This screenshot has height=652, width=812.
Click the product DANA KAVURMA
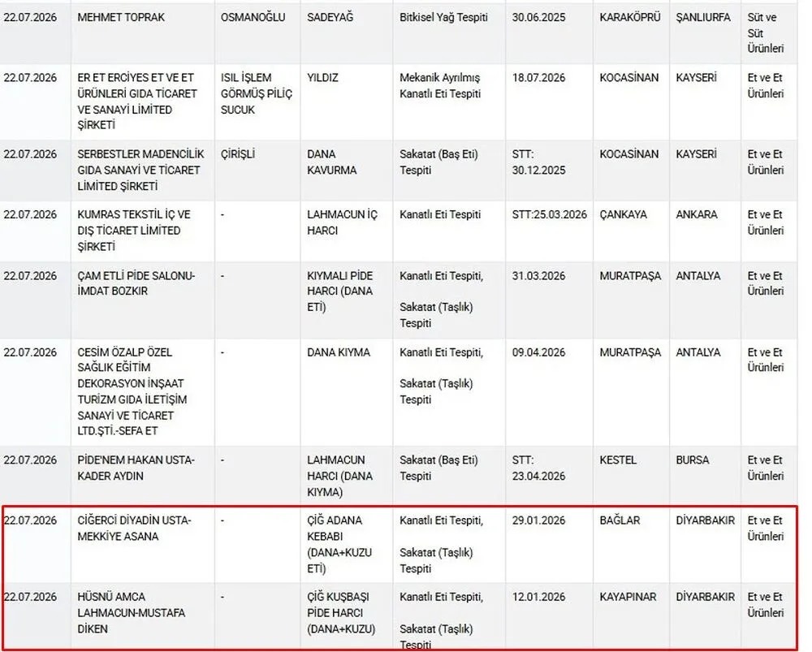point(331,162)
